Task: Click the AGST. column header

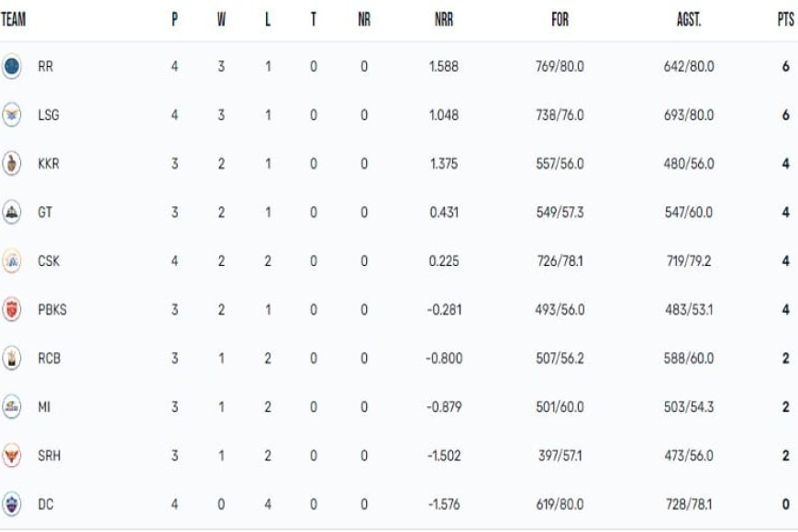Action: 689,20
